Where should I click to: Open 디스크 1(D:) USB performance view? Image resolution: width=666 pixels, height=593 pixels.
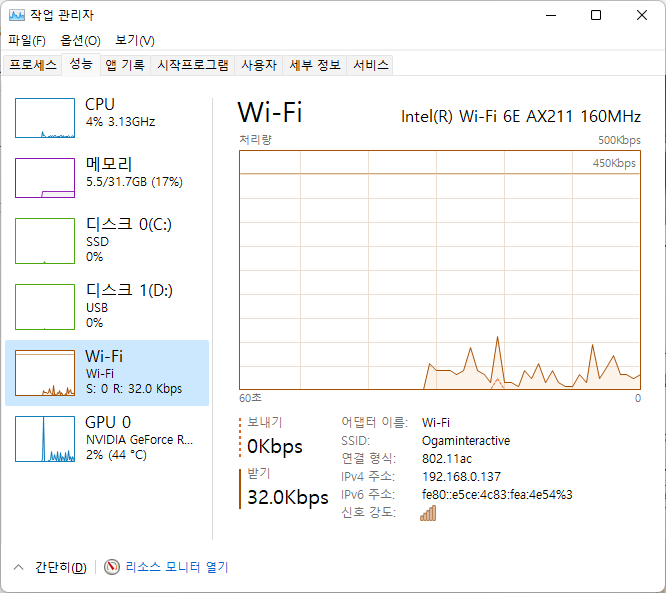(x=45, y=306)
